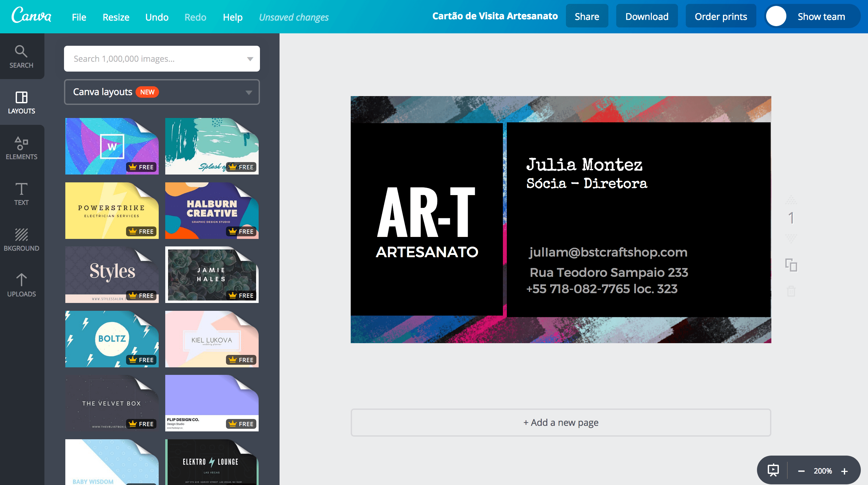The height and width of the screenshot is (485, 868).
Task: Open the Uploads panel
Action: [x=22, y=285]
